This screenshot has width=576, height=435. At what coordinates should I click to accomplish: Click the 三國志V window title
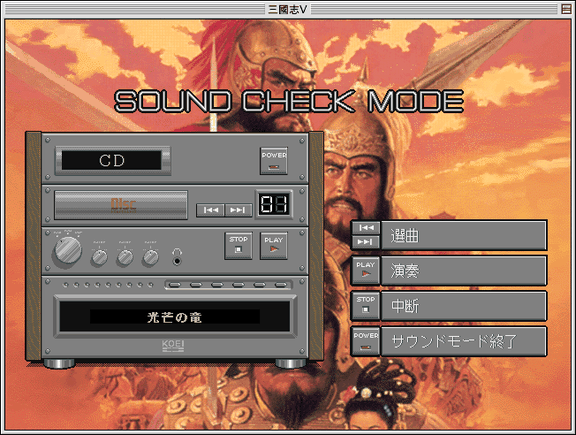(288, 9)
